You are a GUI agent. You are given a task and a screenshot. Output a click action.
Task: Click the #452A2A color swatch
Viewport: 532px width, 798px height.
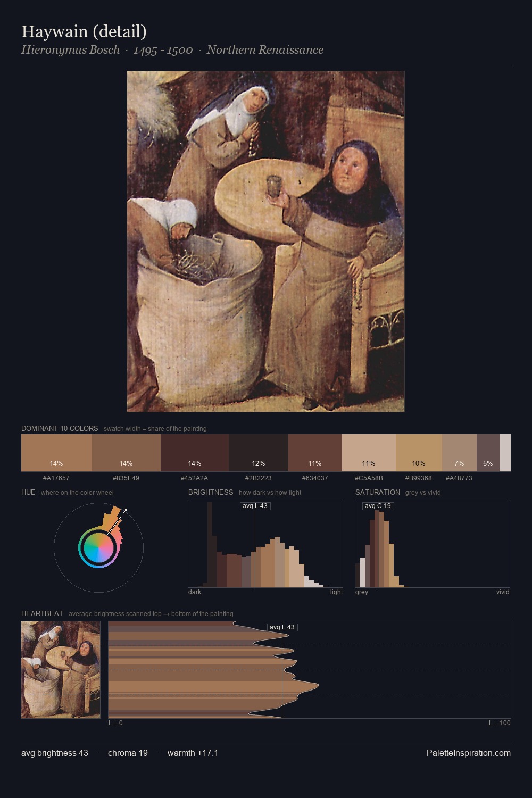(195, 453)
